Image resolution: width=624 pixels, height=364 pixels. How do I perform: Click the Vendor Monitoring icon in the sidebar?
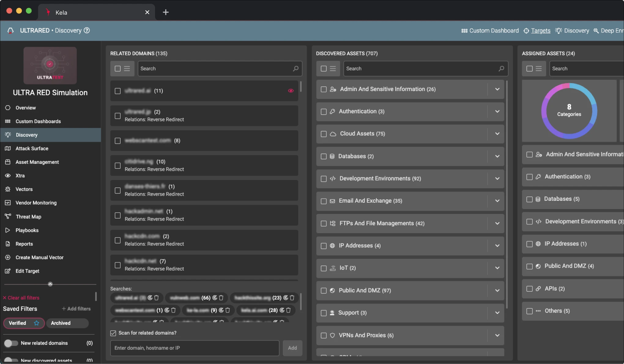[x=8, y=203]
